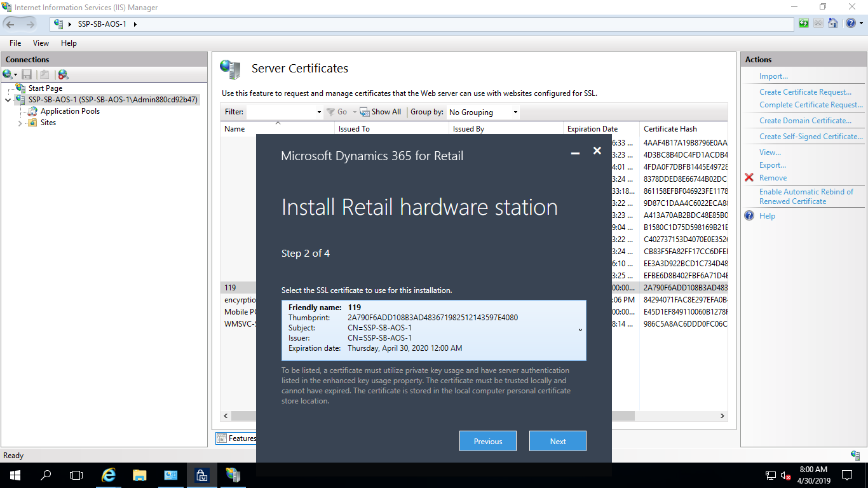868x488 pixels.
Task: Sort by the Certificate Hash column header
Action: click(x=684, y=128)
